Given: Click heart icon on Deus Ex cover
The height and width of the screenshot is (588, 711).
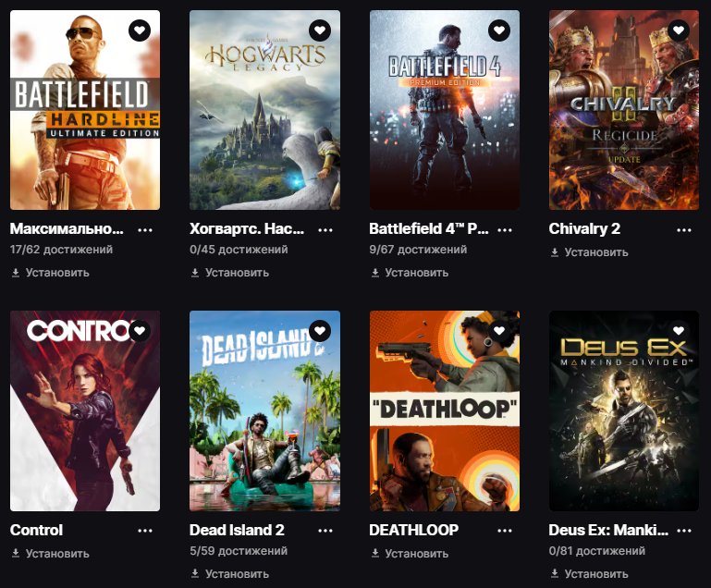Looking at the screenshot, I should click(679, 330).
